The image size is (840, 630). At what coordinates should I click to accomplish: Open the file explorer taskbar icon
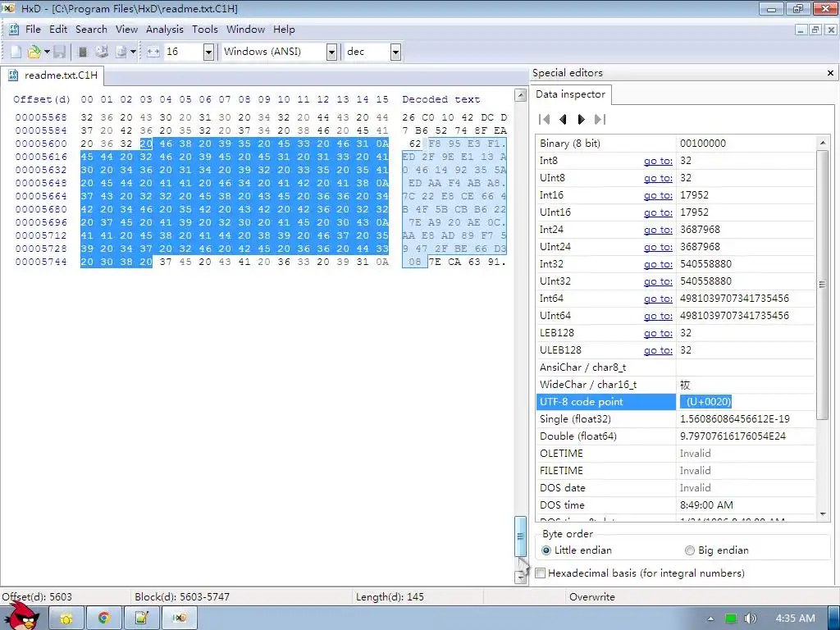click(x=66, y=619)
